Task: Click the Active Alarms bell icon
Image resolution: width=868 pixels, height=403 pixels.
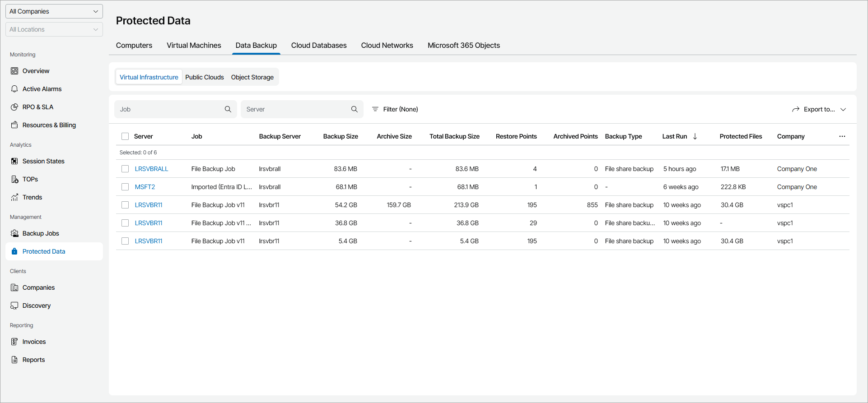Action: (14, 89)
